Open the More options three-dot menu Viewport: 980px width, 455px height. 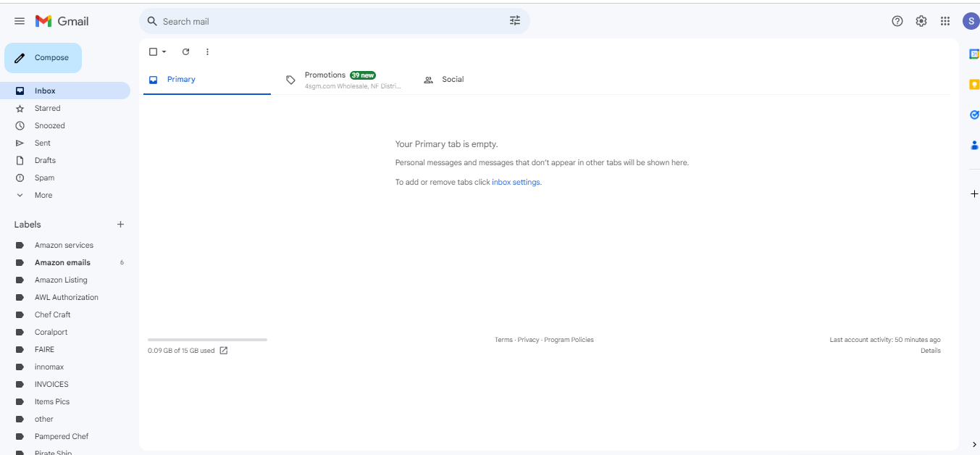207,51
